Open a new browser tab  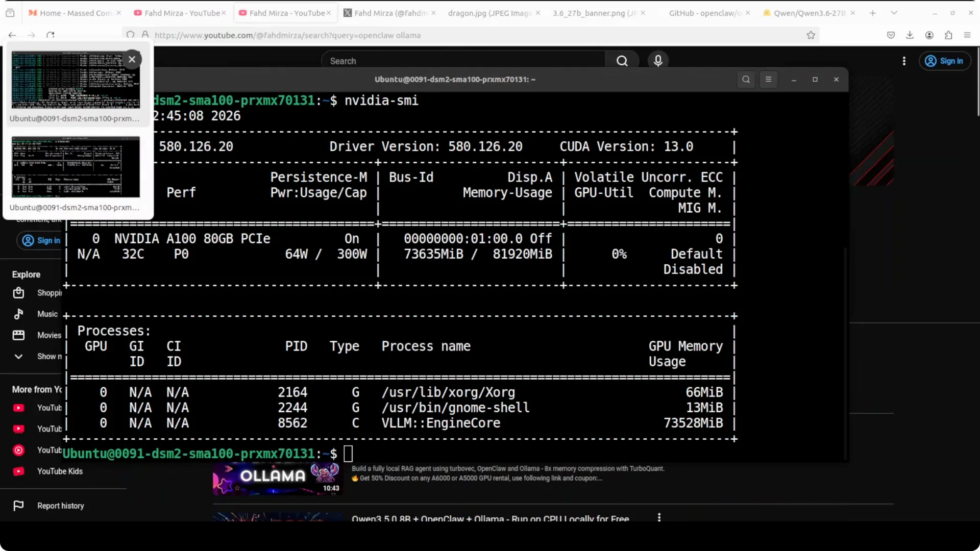pos(873,13)
